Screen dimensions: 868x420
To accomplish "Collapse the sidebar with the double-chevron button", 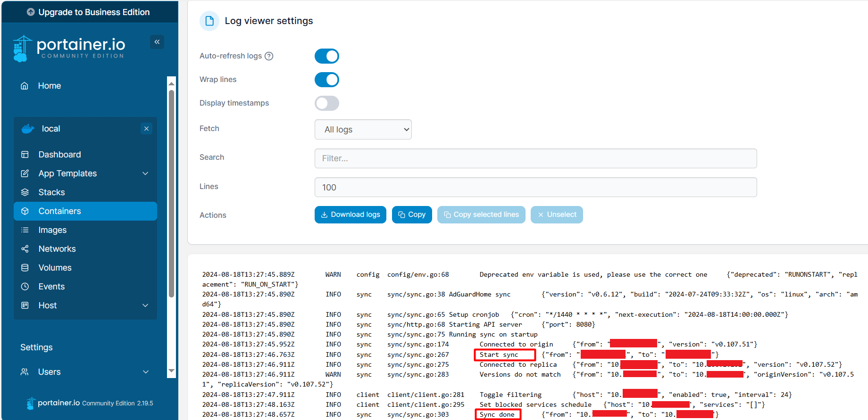I will [x=157, y=42].
